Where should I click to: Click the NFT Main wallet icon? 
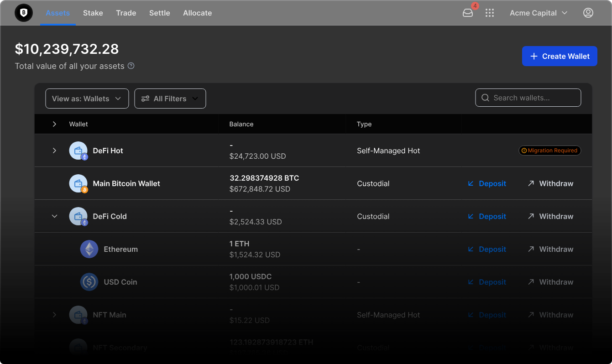pyautogui.click(x=78, y=315)
